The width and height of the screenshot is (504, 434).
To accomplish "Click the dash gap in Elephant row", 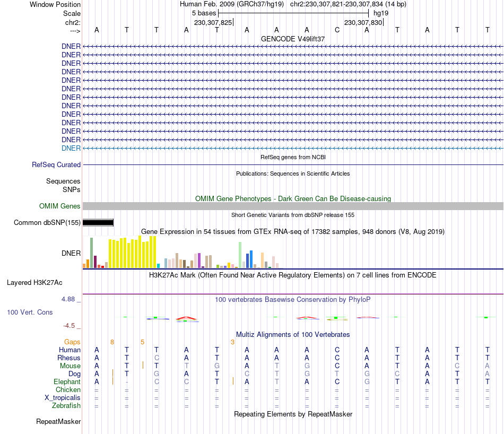I will click(127, 382).
